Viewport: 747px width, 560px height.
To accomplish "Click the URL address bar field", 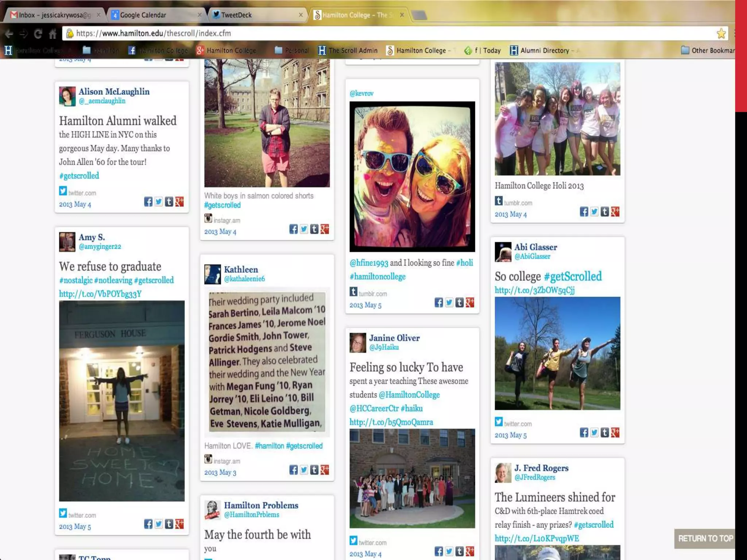I will [365, 34].
